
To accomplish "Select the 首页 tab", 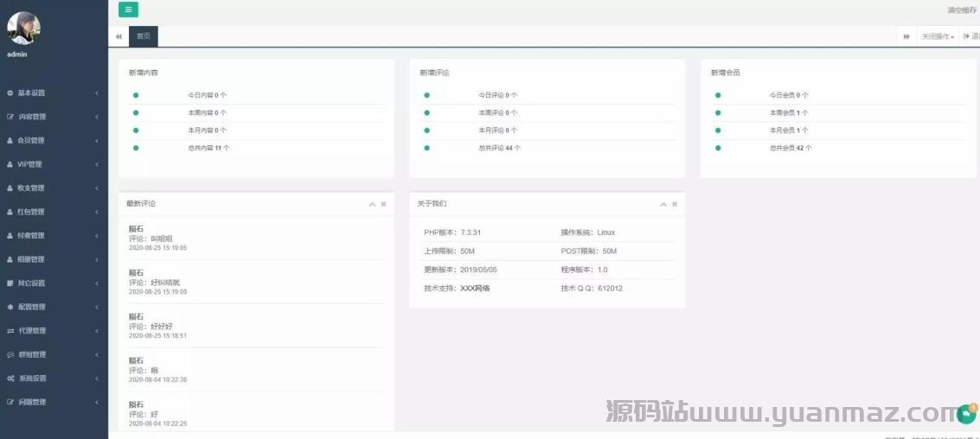I will click(143, 36).
